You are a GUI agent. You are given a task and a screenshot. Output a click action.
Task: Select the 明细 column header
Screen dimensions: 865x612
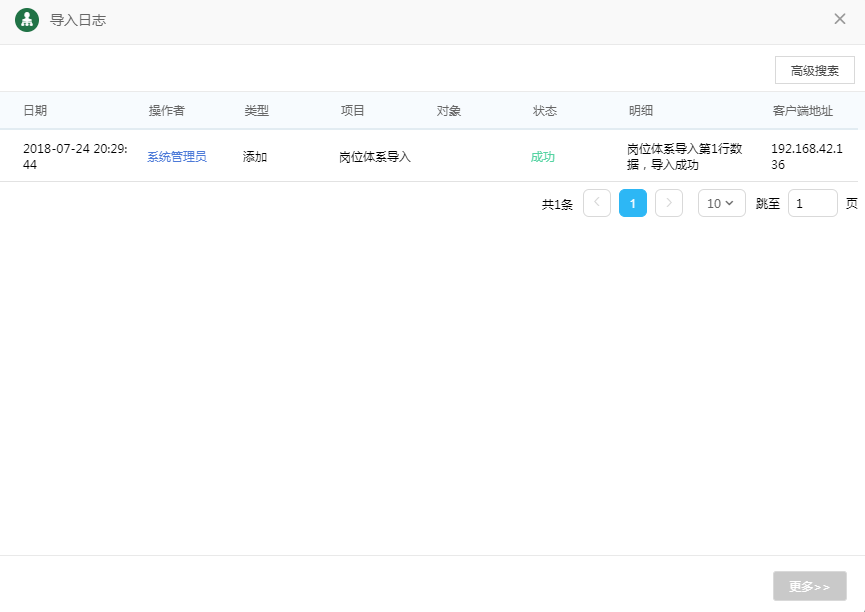[641, 111]
